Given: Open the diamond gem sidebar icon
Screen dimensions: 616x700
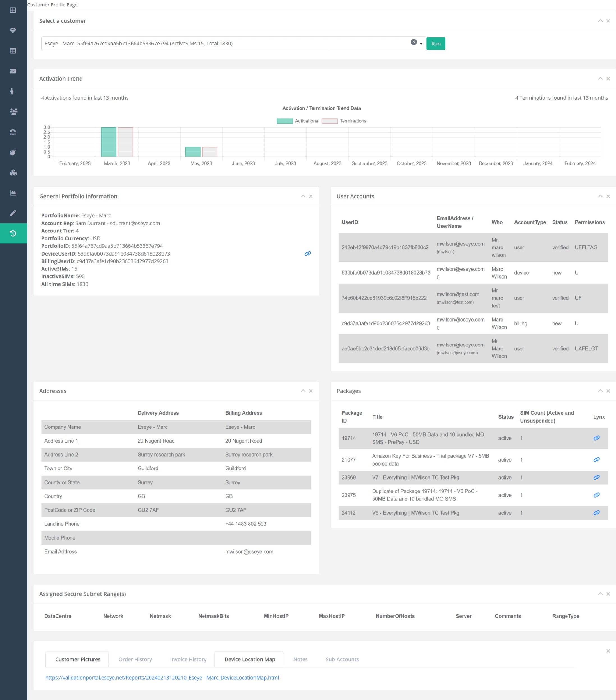Looking at the screenshot, I should click(13, 31).
